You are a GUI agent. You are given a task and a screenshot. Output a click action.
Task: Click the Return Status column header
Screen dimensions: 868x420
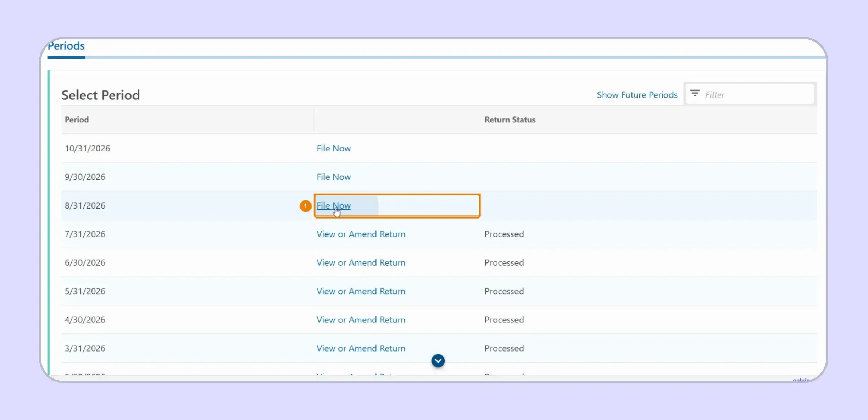tap(510, 120)
